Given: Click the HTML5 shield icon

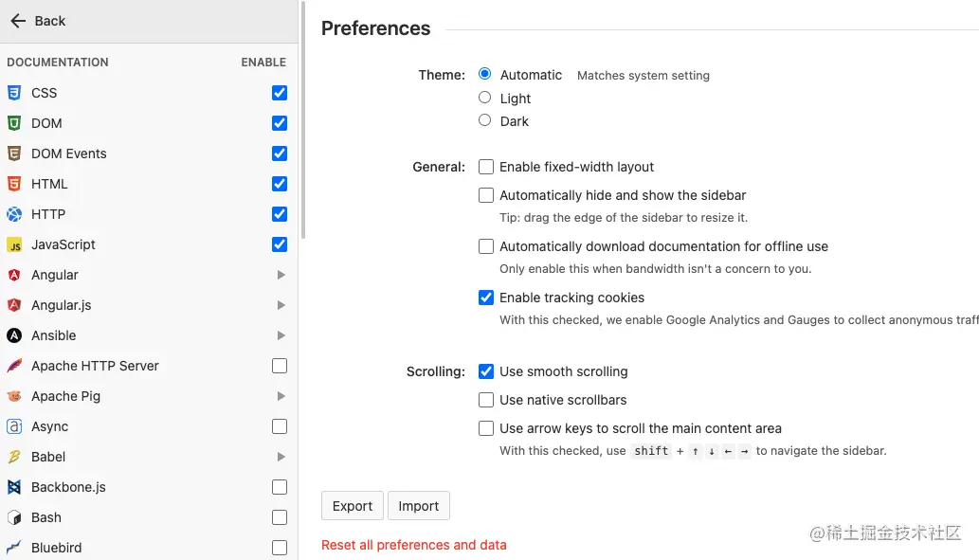Looking at the screenshot, I should [x=14, y=184].
